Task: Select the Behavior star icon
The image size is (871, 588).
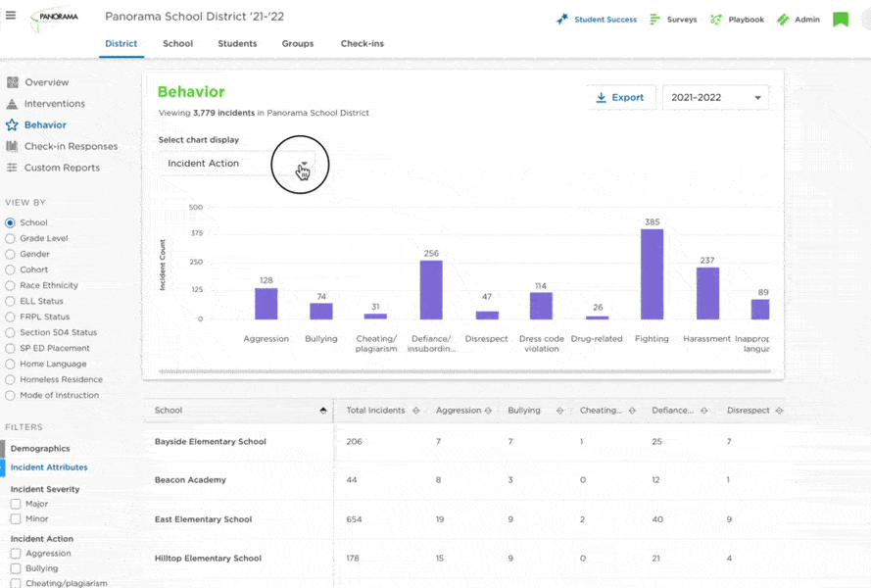Action: click(12, 125)
